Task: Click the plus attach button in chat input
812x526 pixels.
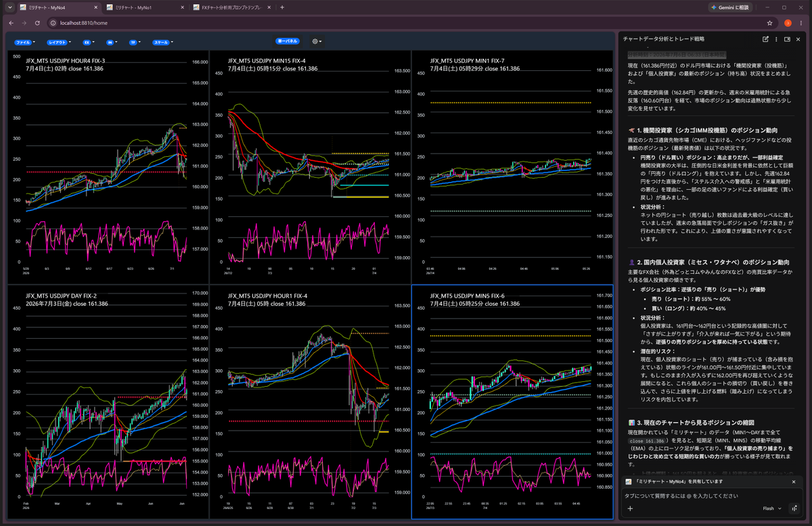Action: coord(630,508)
